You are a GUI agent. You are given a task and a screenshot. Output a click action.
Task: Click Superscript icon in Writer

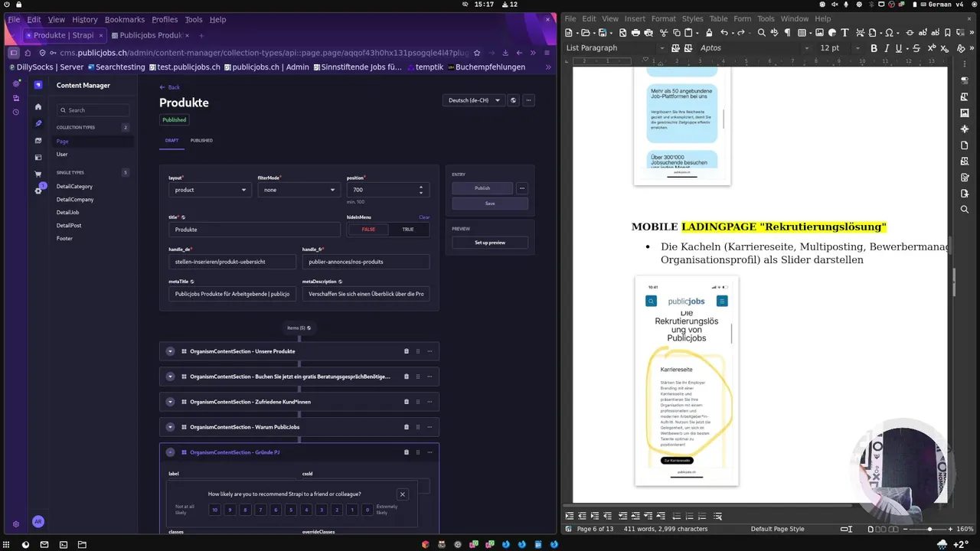(932, 48)
